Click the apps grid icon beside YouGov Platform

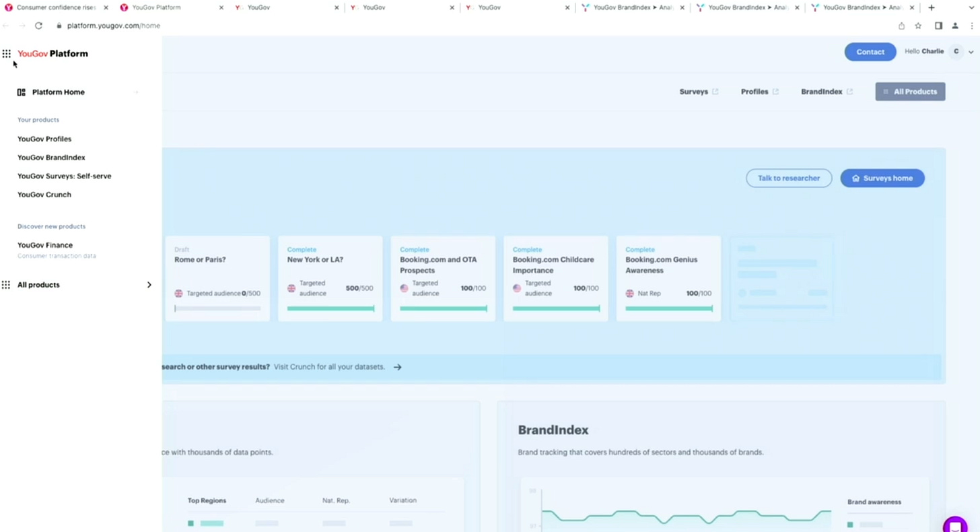[x=6, y=53]
